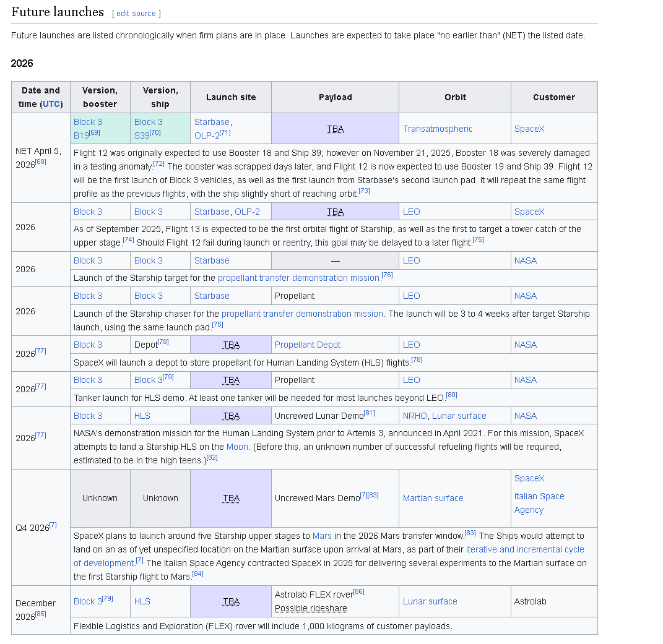Viewport: 663px width, 644px height.
Task: Open the NRHO orbit link
Action: coord(415,416)
